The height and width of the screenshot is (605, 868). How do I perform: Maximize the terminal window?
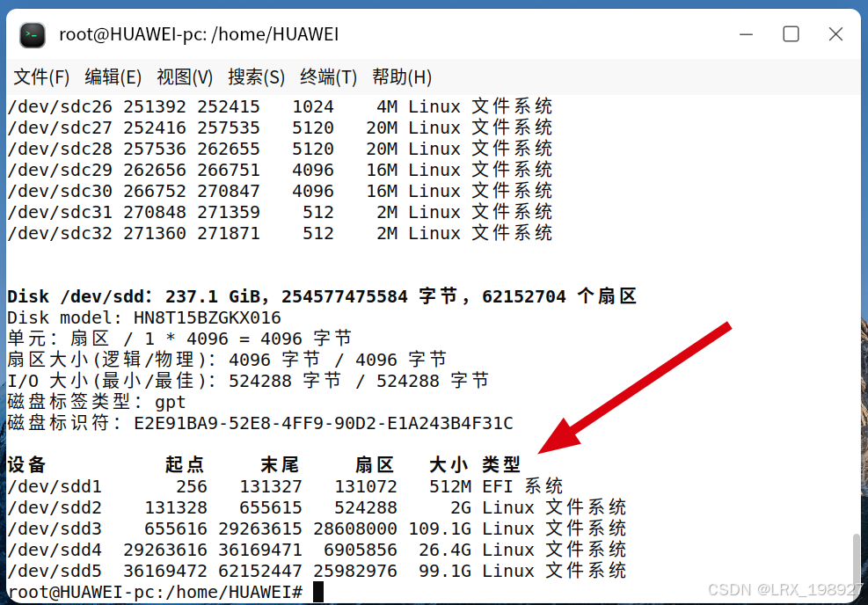click(x=791, y=34)
